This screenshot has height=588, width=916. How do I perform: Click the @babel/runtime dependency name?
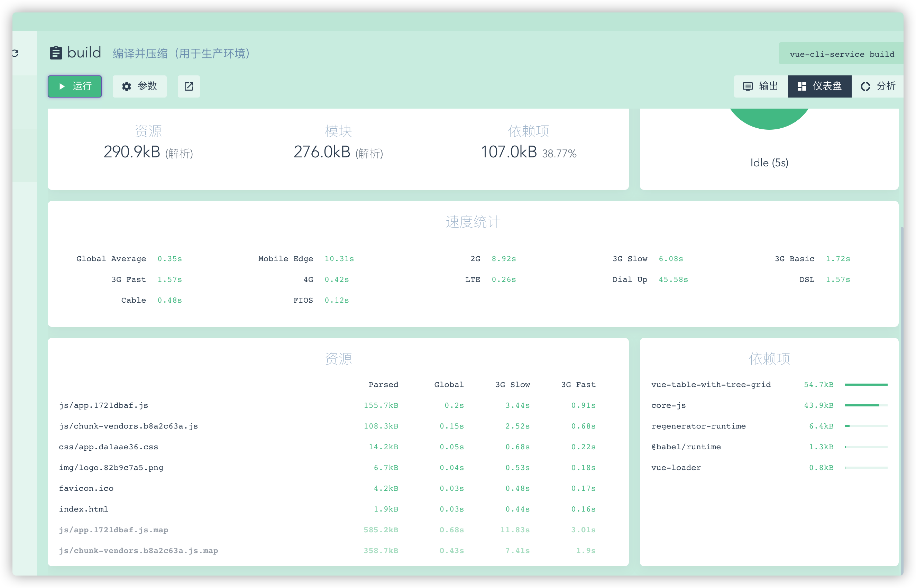686,447
